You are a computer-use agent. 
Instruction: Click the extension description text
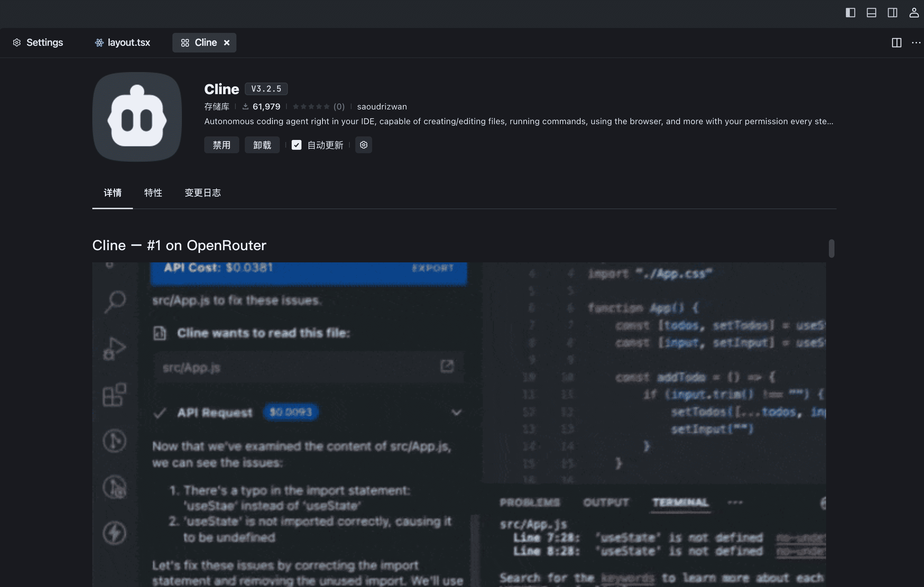click(519, 121)
